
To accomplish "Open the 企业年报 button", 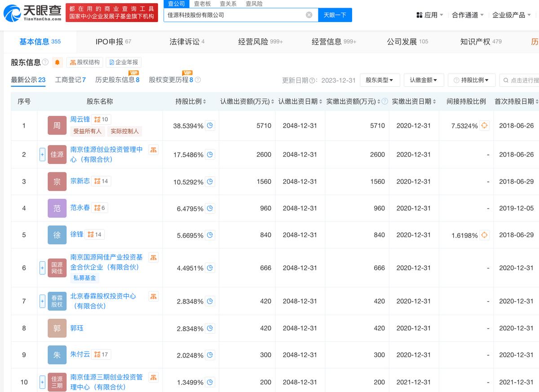I will (124, 62).
